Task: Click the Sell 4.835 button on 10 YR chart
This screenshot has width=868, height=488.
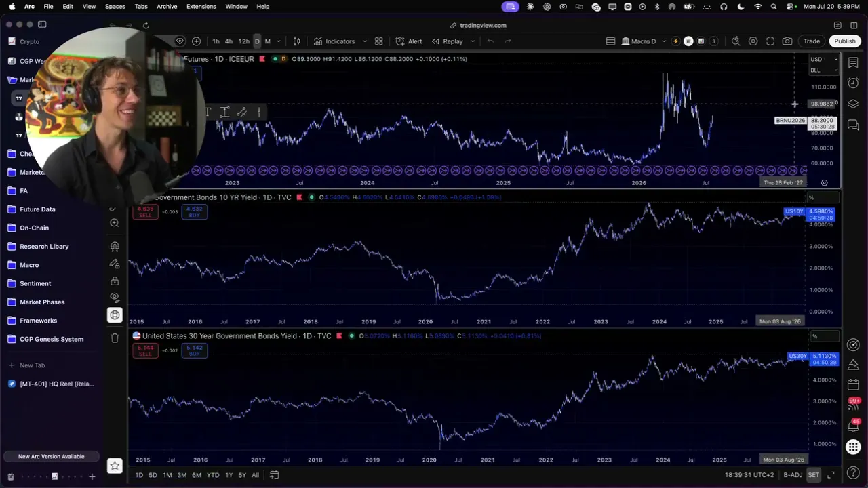Action: tap(145, 211)
